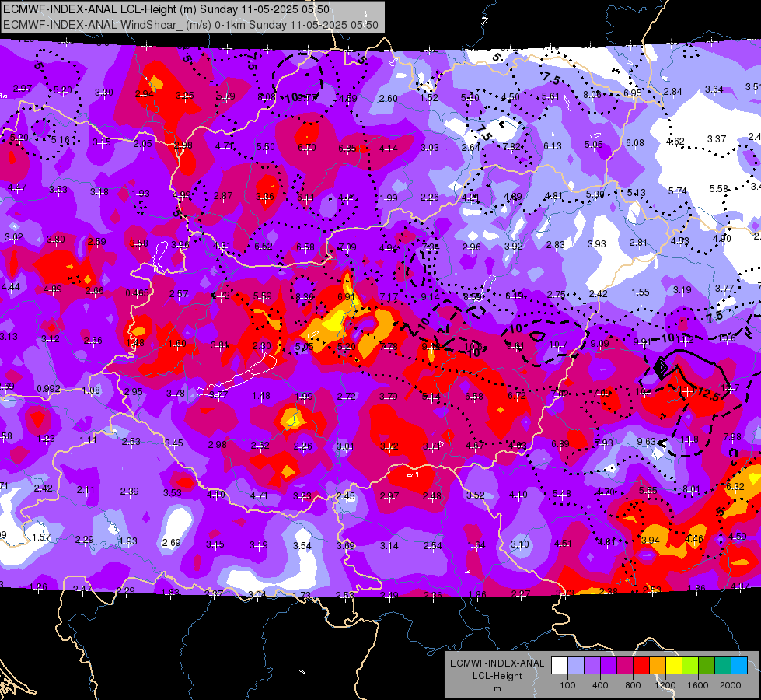The height and width of the screenshot is (700, 761).
Task: Click the legend tick label 100
Action: pos(567,685)
